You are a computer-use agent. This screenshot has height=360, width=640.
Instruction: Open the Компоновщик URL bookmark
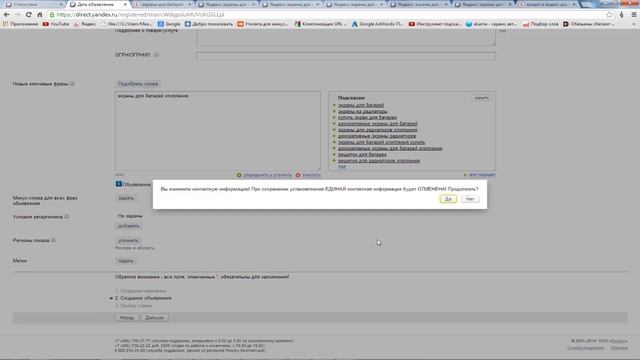click(x=321, y=24)
